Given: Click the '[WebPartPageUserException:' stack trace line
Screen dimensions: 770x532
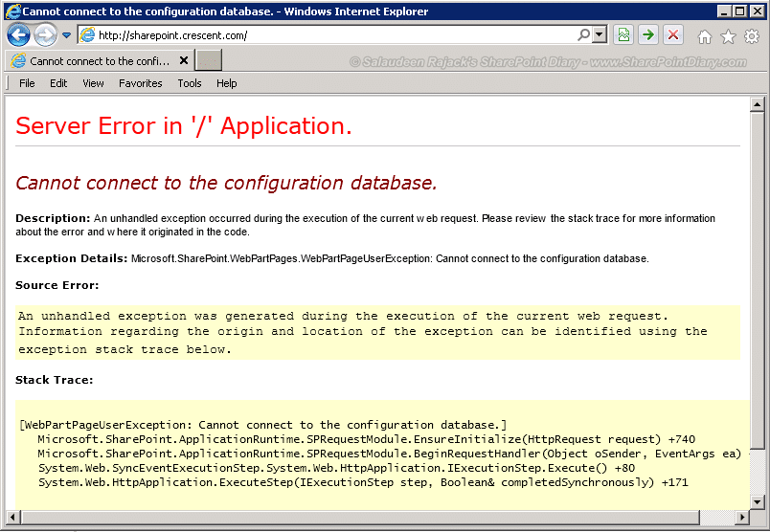Looking at the screenshot, I should pyautogui.click(x=262, y=425).
